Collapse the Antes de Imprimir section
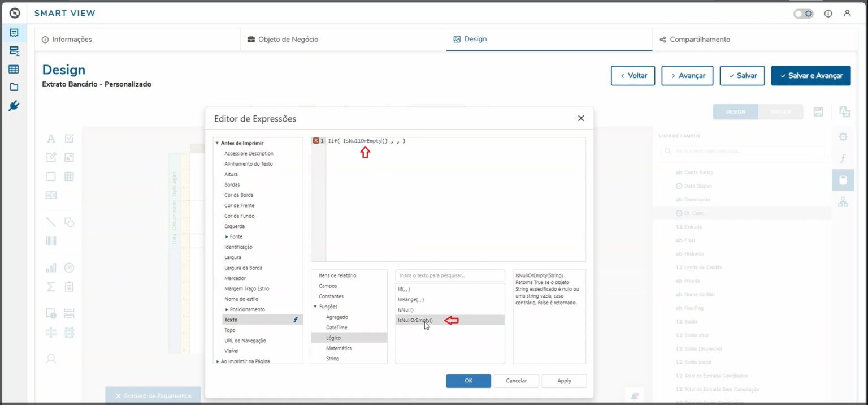868x405 pixels. coord(216,143)
